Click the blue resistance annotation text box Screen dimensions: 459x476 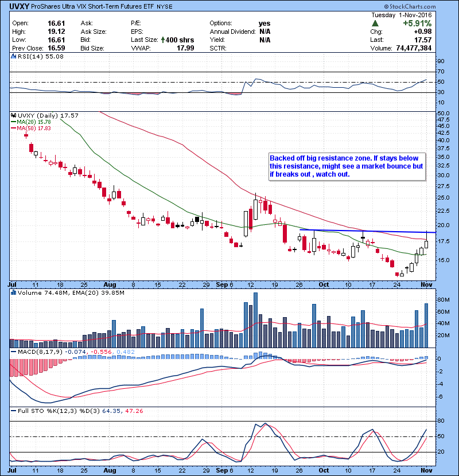coord(347,166)
